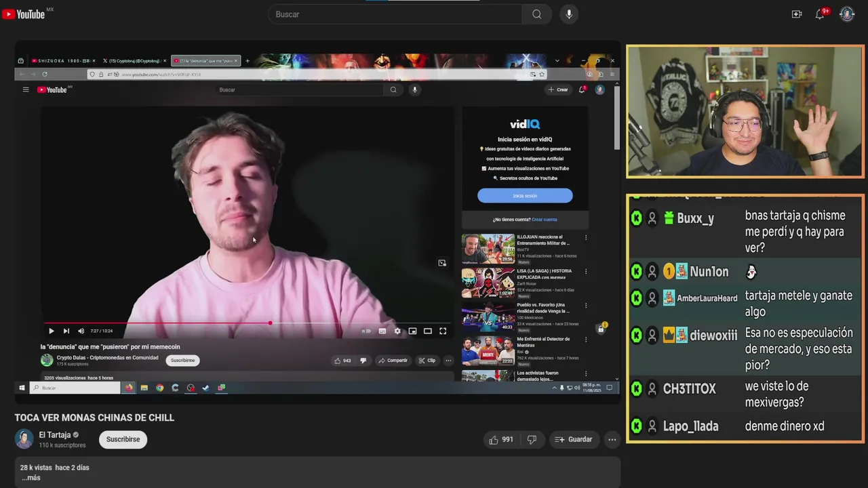Open options menu for Pueblo vs. Favorito video
Screen dimensions: 868x488
coord(586,306)
